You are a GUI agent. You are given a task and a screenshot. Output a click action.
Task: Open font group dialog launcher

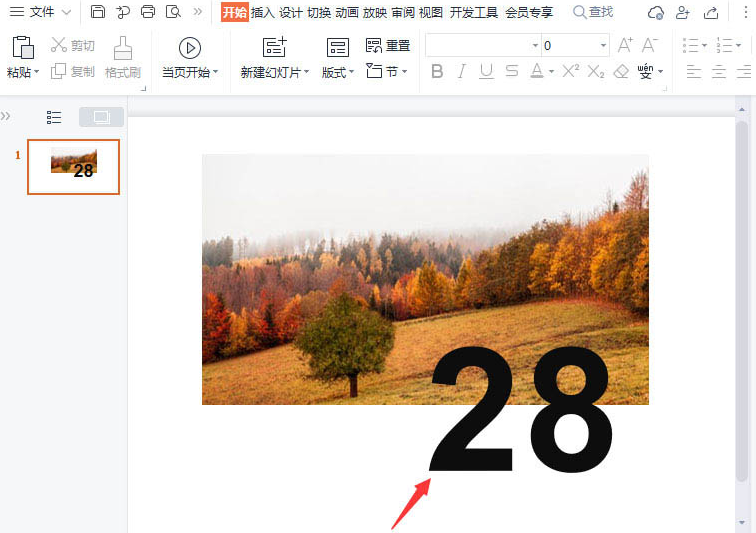(x=665, y=88)
